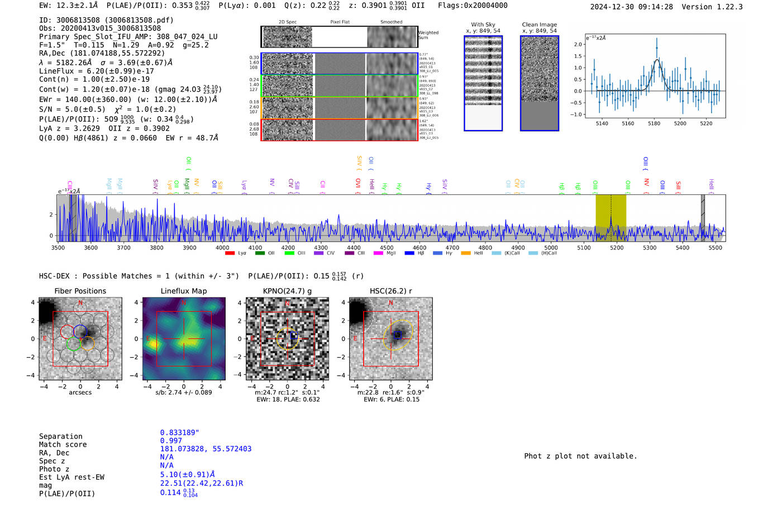Click the CIII legend swatch
782x532 pixels.
point(349,253)
